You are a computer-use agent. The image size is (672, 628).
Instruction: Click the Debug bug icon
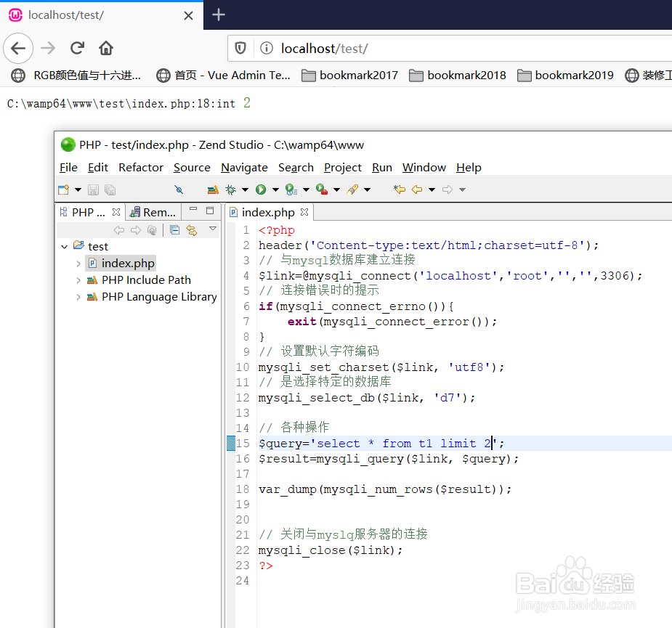tap(231, 189)
